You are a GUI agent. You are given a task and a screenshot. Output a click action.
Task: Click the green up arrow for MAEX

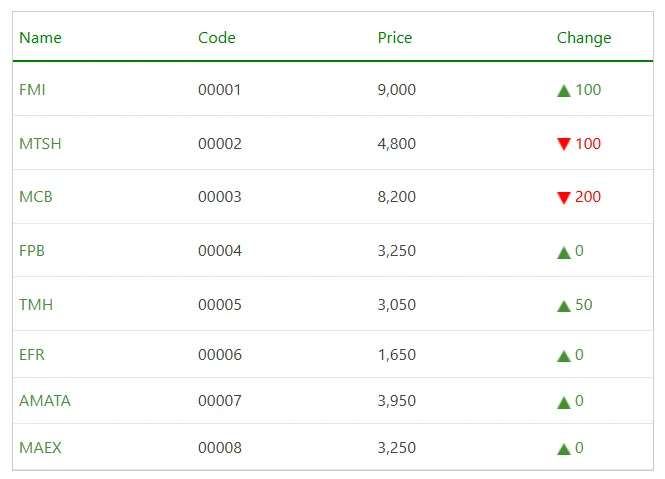tap(564, 448)
